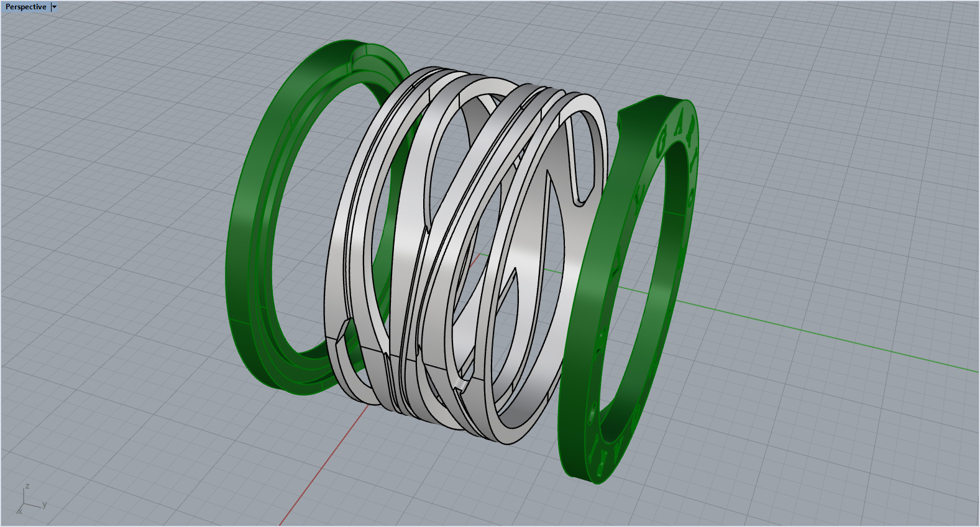Open the Perspective viewport dropdown arrow

click(x=55, y=7)
